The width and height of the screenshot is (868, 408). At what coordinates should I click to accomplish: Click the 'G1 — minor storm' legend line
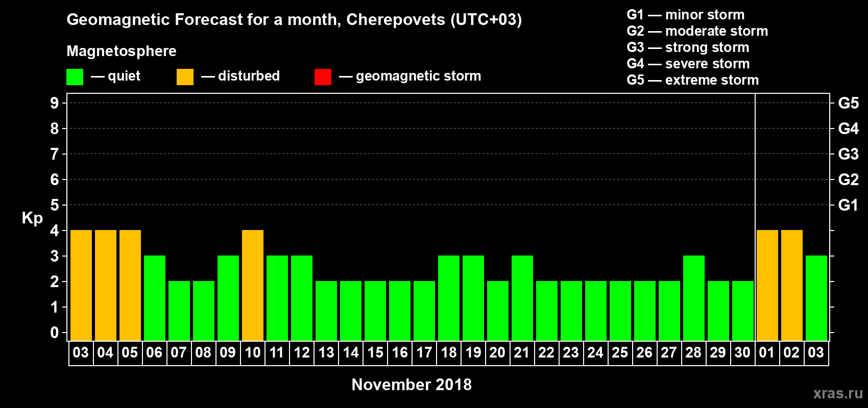pyautogui.click(x=685, y=15)
